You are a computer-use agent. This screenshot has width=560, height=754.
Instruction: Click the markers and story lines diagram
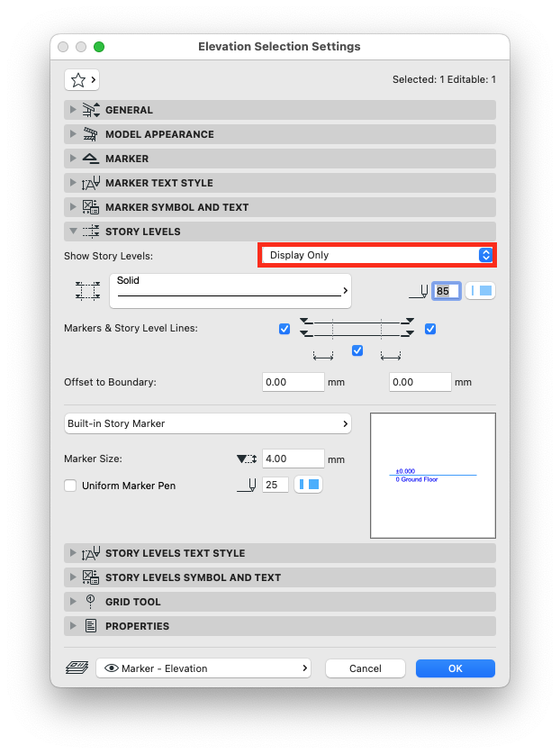(x=357, y=328)
